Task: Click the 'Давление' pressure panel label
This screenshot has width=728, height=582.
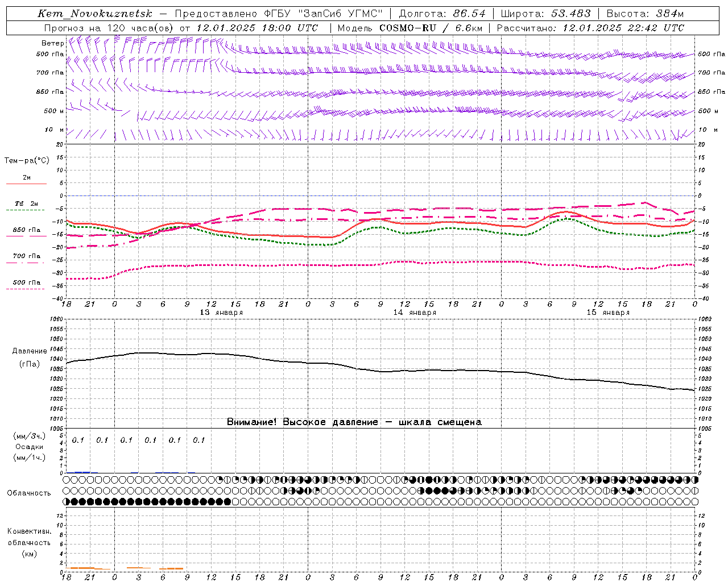Action: (x=30, y=351)
